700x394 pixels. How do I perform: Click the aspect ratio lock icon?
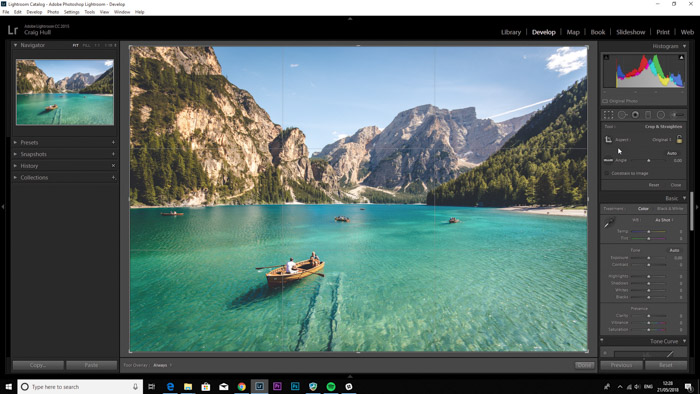coord(679,140)
